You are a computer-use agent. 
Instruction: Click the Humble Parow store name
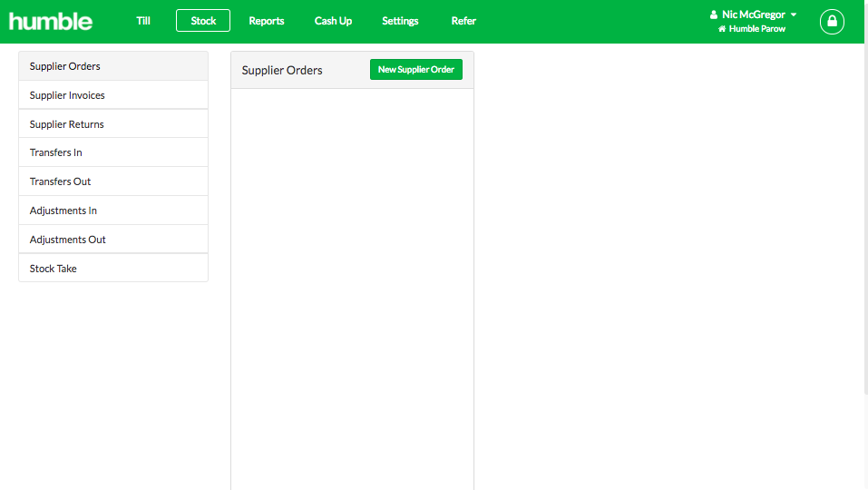click(756, 29)
